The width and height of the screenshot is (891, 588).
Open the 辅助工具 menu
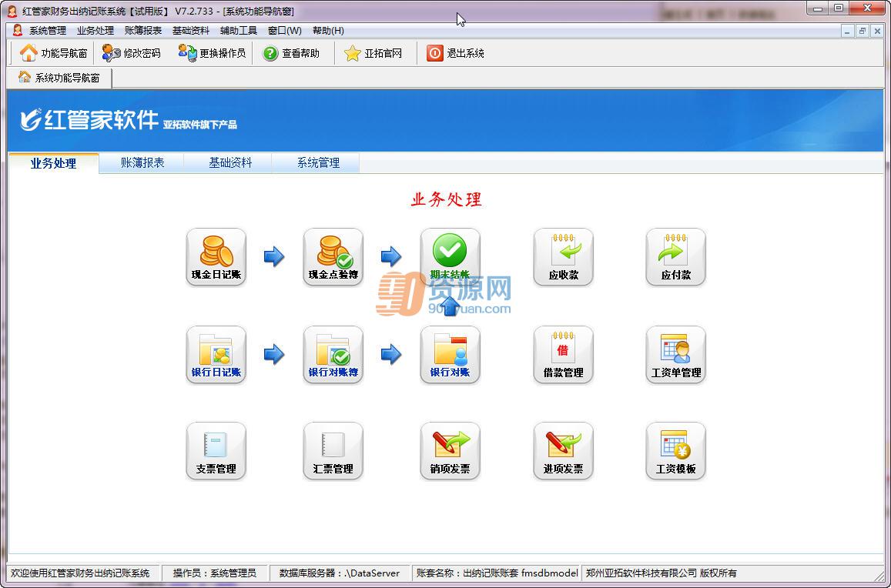[x=239, y=31]
